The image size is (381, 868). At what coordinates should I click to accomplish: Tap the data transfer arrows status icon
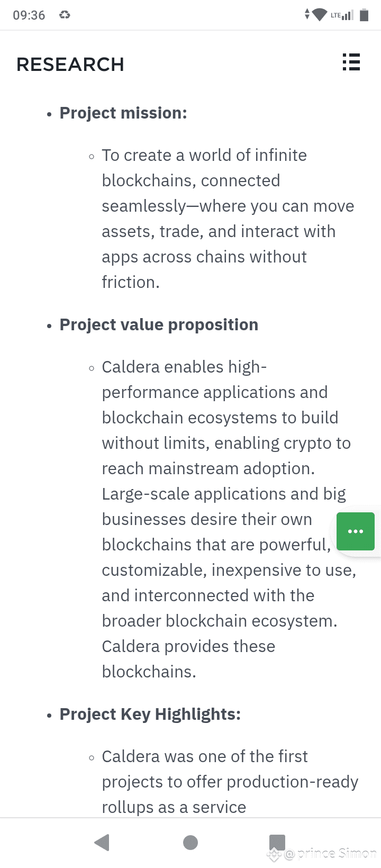307,15
